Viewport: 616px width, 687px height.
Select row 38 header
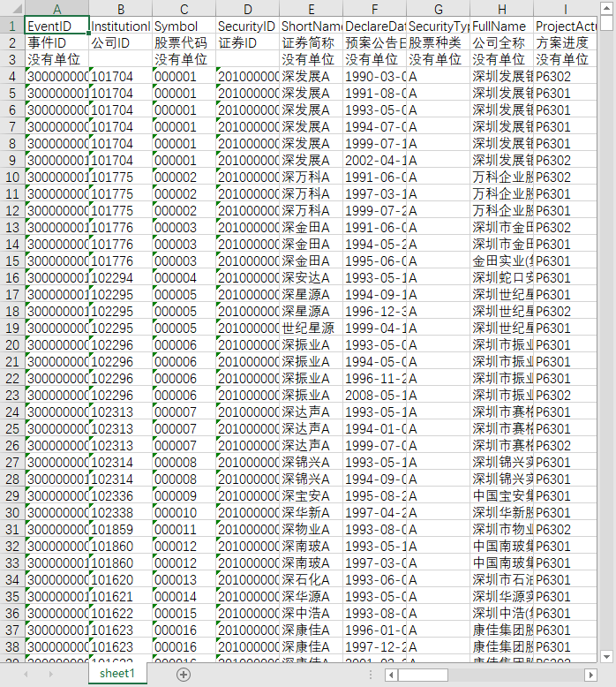[x=12, y=646]
